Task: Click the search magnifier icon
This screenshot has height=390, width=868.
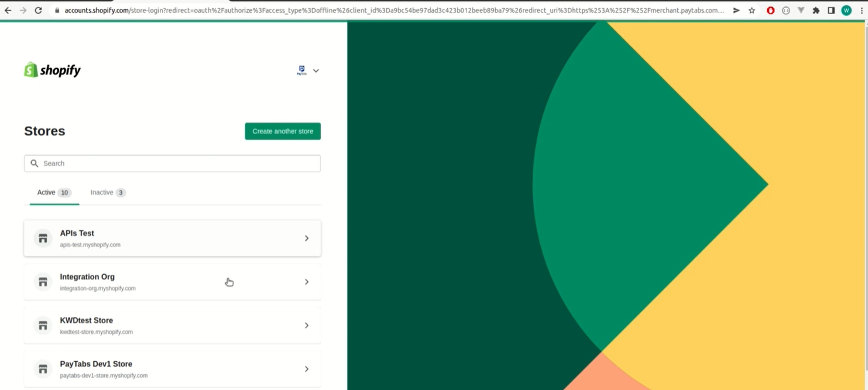Action: pos(35,163)
